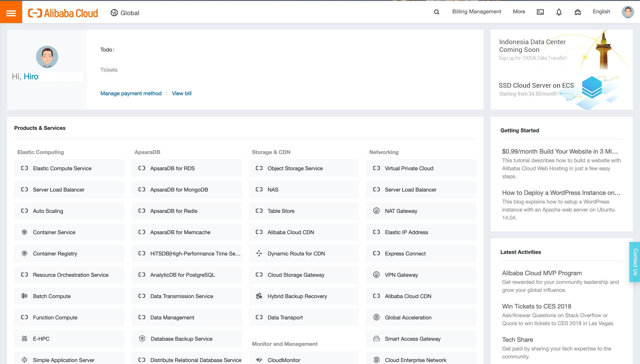
Task: Click the Dynamic Route for CDN icon
Action: click(259, 253)
